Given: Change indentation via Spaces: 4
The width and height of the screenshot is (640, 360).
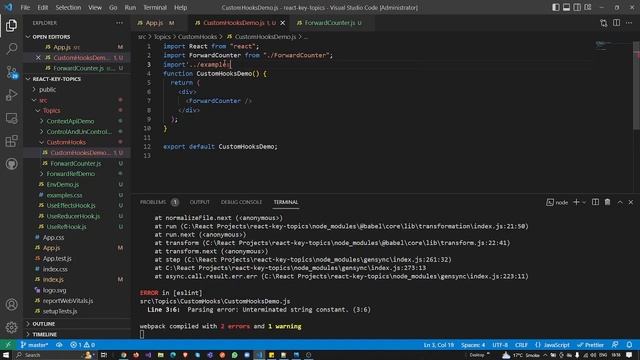Looking at the screenshot, I should (473, 345).
